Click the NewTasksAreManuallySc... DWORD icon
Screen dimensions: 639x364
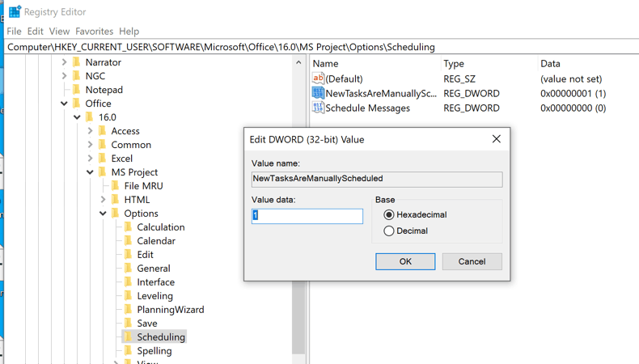point(318,93)
